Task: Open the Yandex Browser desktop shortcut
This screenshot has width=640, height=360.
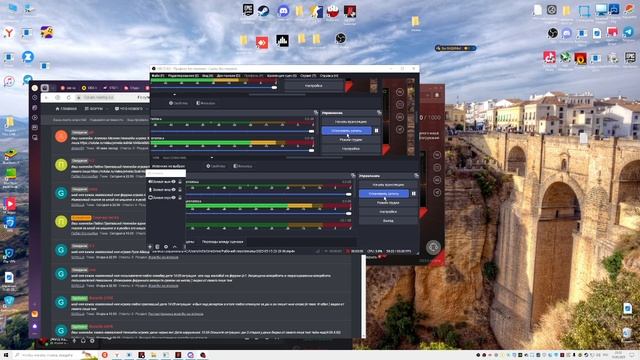Action: 9,32
